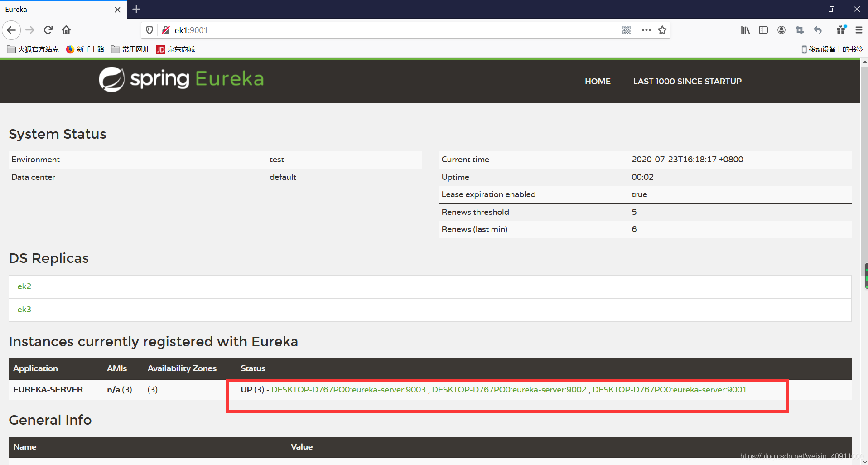Screen dimensions: 868x465
Task: Open the Firefox account icon
Action: click(x=781, y=30)
